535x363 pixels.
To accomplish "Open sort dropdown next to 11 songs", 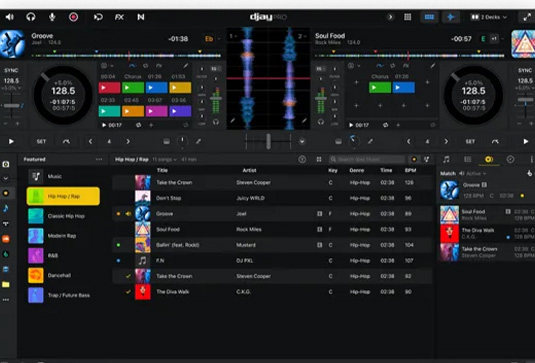I will pyautogui.click(x=164, y=159).
